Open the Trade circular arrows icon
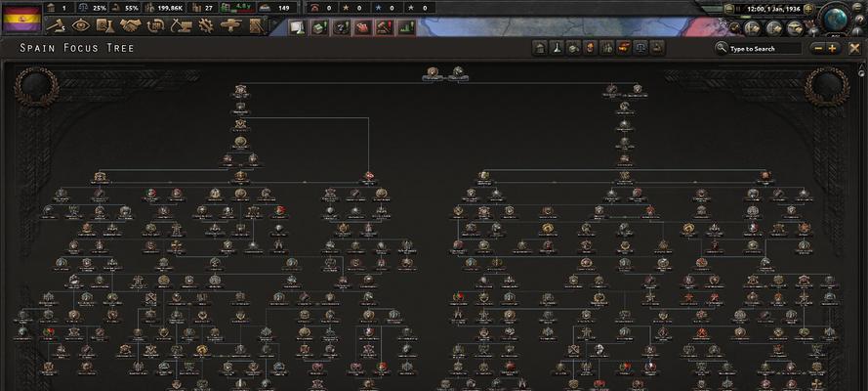This screenshot has width=868, height=391. click(x=155, y=25)
